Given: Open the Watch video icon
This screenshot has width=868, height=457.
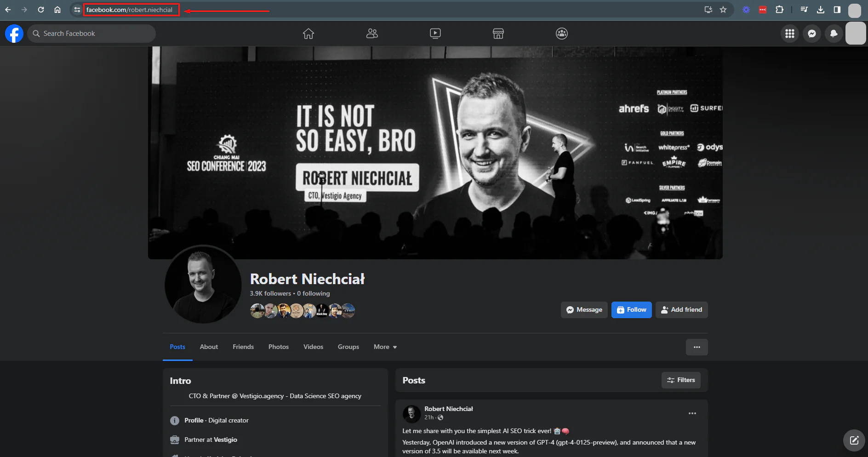Looking at the screenshot, I should [435, 34].
